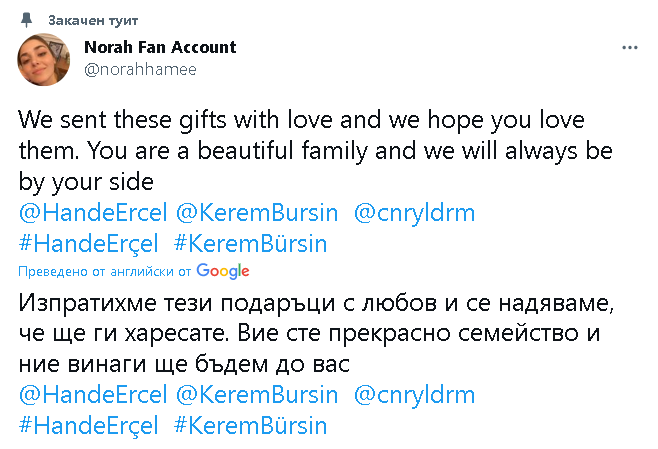Viewport: 658px width, 449px height.
Task: Open @KeremBursin mention in the Bulgarian translation
Action: (x=257, y=394)
